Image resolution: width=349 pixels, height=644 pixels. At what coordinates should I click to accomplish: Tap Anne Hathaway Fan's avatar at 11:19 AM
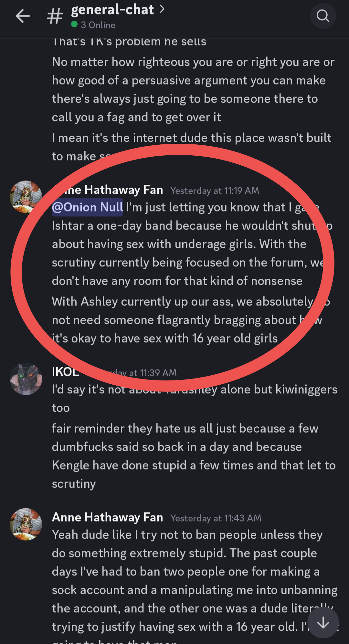pyautogui.click(x=26, y=197)
